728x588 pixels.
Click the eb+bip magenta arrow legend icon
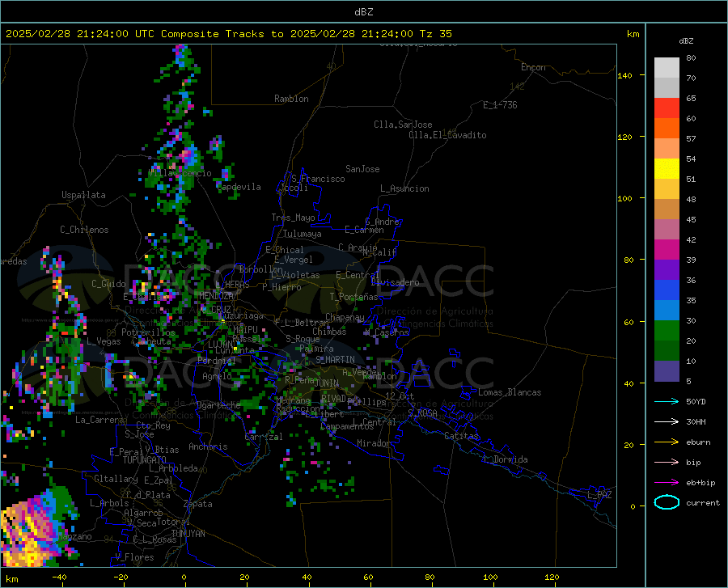coord(667,483)
